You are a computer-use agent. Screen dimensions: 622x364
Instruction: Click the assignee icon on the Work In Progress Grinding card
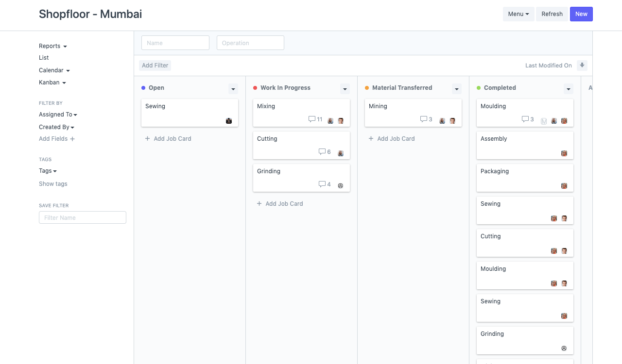point(341,186)
